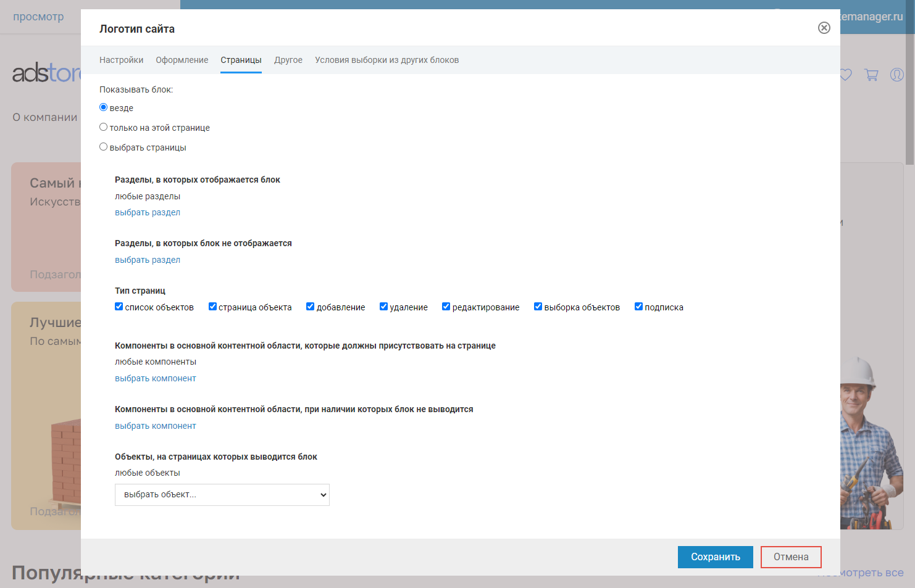Click the user profile icon
This screenshot has height=588, width=915.
click(x=896, y=75)
